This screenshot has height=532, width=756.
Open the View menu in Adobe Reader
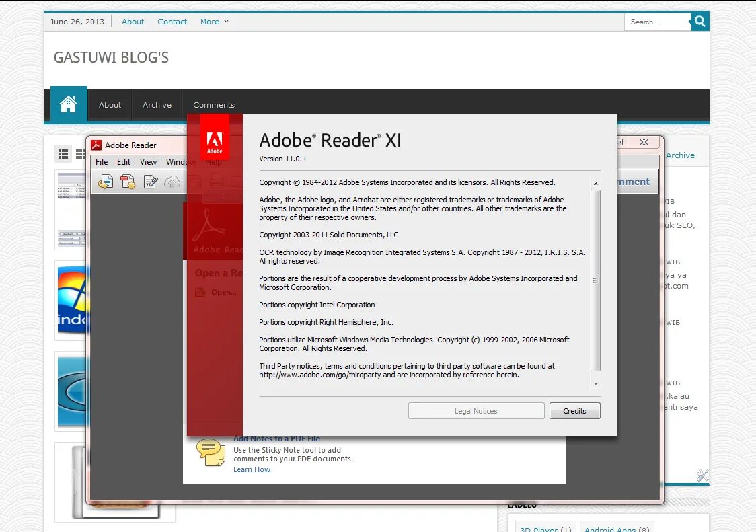tap(148, 162)
